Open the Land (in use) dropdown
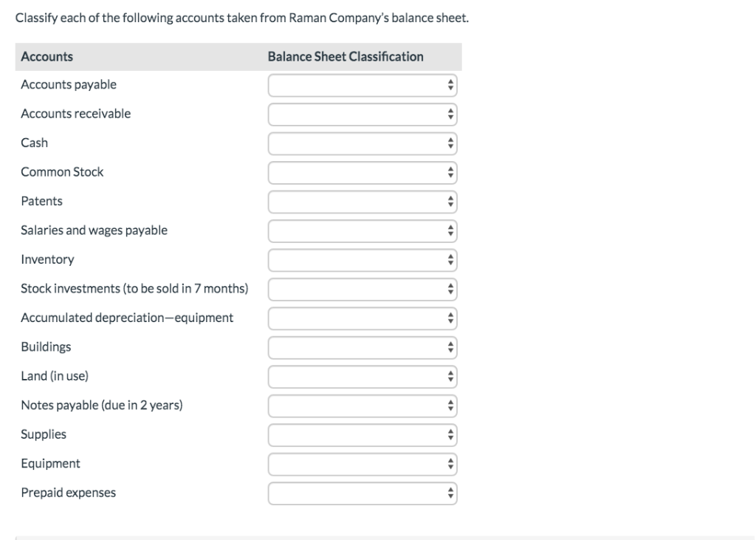Viewport: 756px width, 540px height. pyautogui.click(x=362, y=376)
